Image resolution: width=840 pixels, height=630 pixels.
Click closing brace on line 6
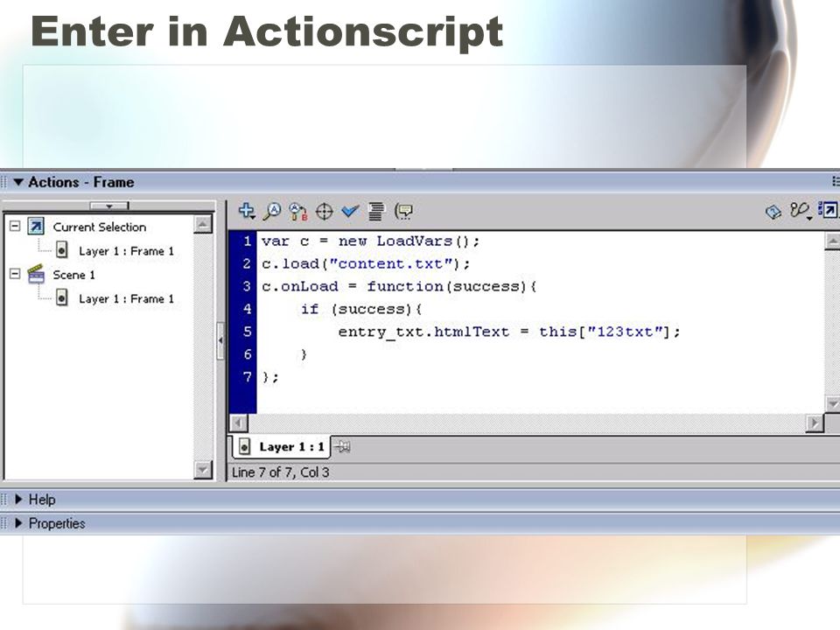point(304,354)
